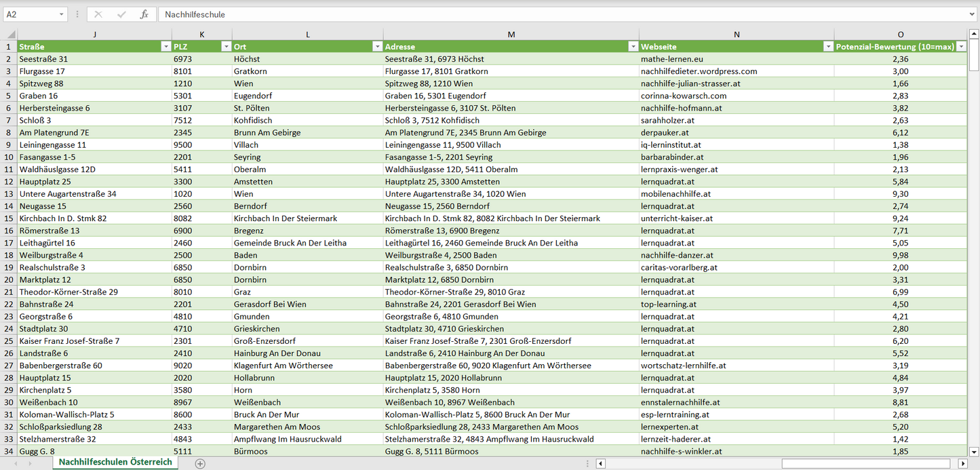Expand the Name Box dropdown arrow
Viewport: 980px width, 470px height.
(x=62, y=14)
